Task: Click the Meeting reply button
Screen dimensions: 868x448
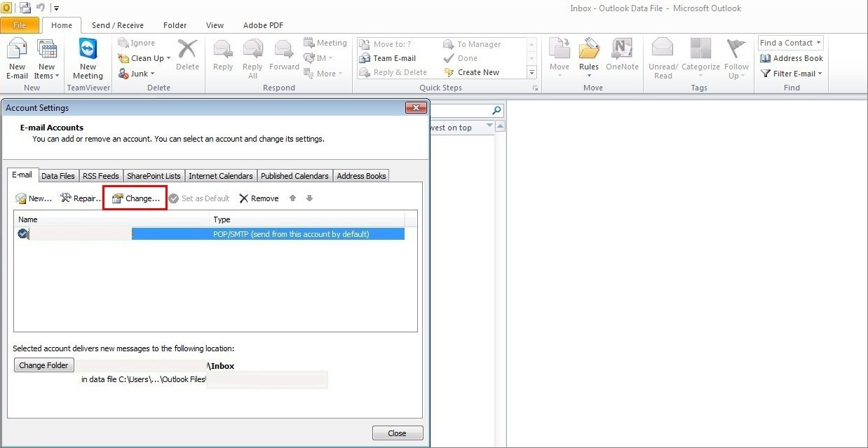Action: (325, 43)
